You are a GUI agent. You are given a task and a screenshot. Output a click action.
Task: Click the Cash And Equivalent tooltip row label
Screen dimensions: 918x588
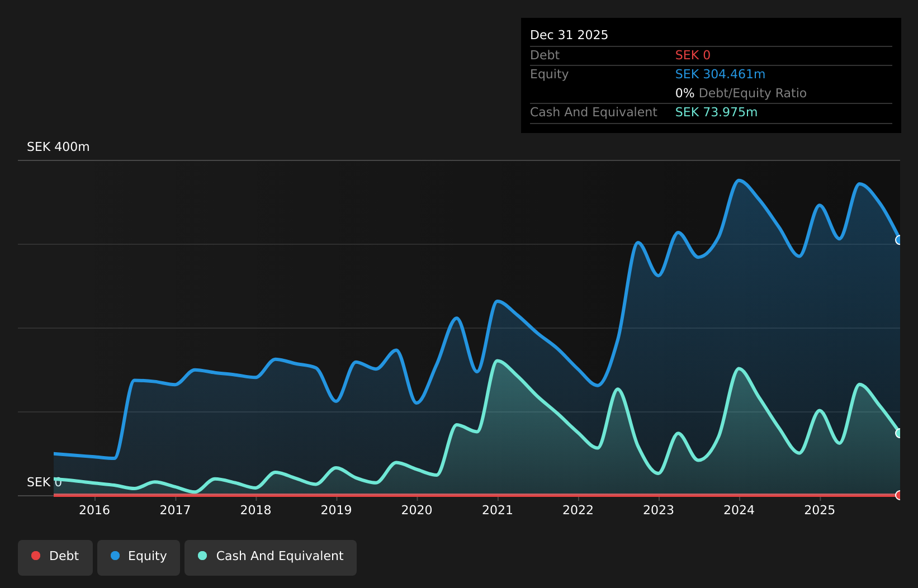tap(594, 112)
